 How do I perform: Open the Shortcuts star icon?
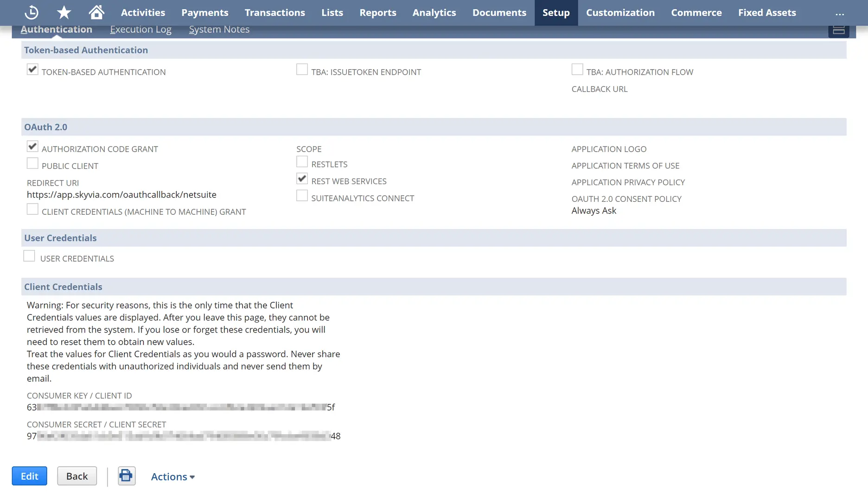pyautogui.click(x=64, y=13)
